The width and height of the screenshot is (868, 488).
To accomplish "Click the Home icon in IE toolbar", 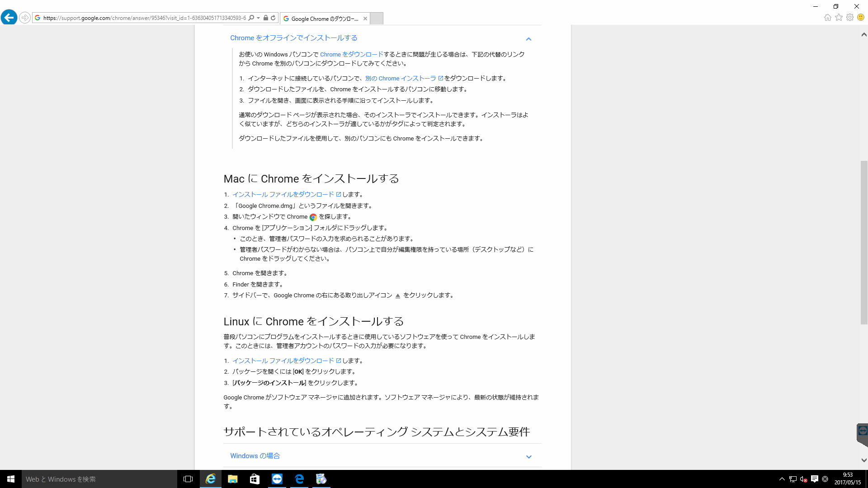I will (827, 18).
